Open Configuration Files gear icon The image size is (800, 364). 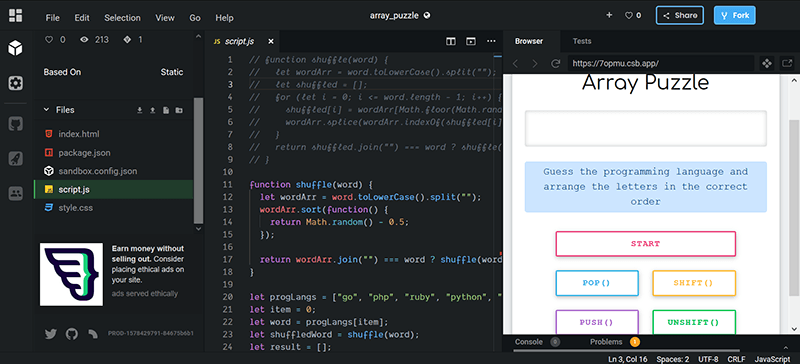coord(15,83)
